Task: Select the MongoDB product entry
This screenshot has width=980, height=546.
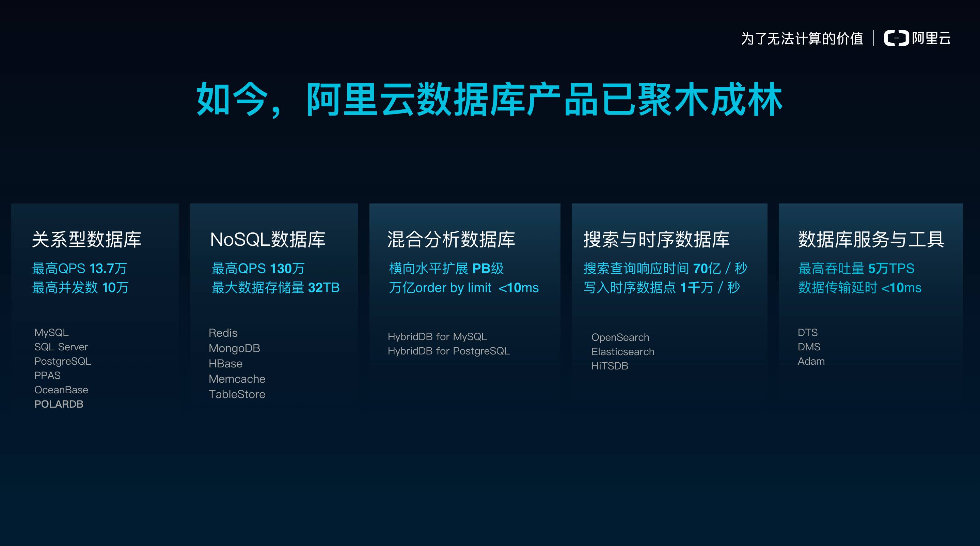Action: 234,348
